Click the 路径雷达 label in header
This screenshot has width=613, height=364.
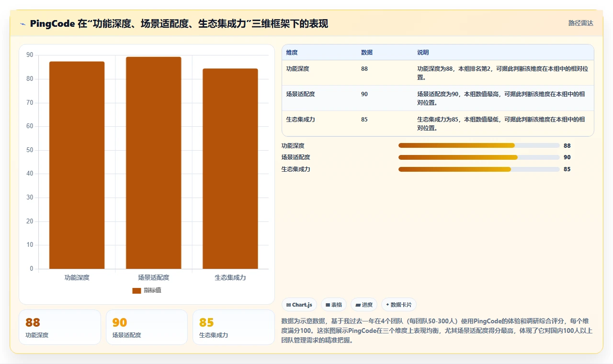[x=580, y=23]
